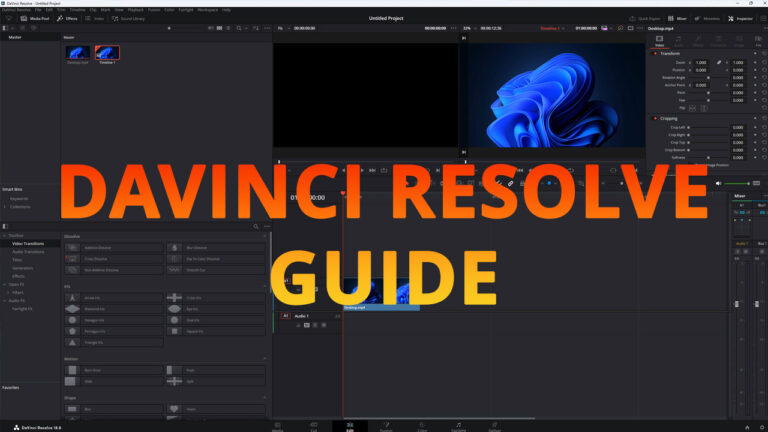Screen dimensions: 768x432
Task: Reset the Cropping section
Action: [764, 119]
